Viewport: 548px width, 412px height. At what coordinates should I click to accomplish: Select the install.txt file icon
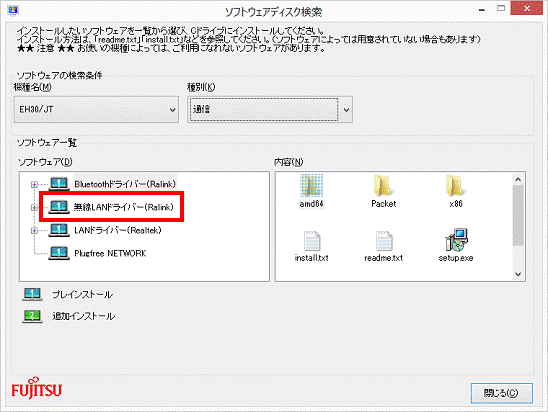pos(311,240)
